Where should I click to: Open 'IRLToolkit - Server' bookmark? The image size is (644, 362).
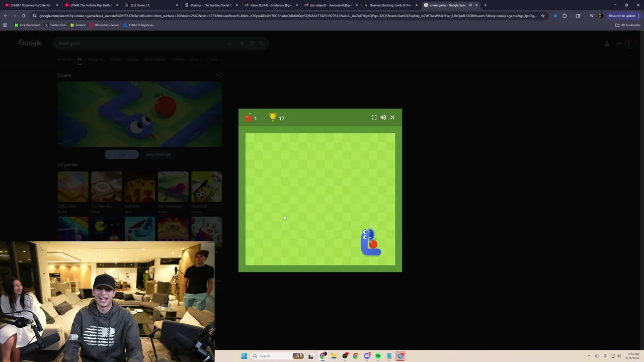(x=104, y=25)
